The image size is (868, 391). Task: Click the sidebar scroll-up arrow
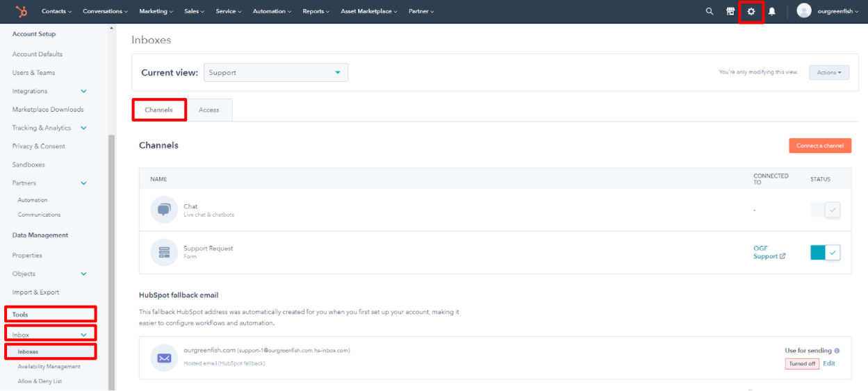pos(111,28)
